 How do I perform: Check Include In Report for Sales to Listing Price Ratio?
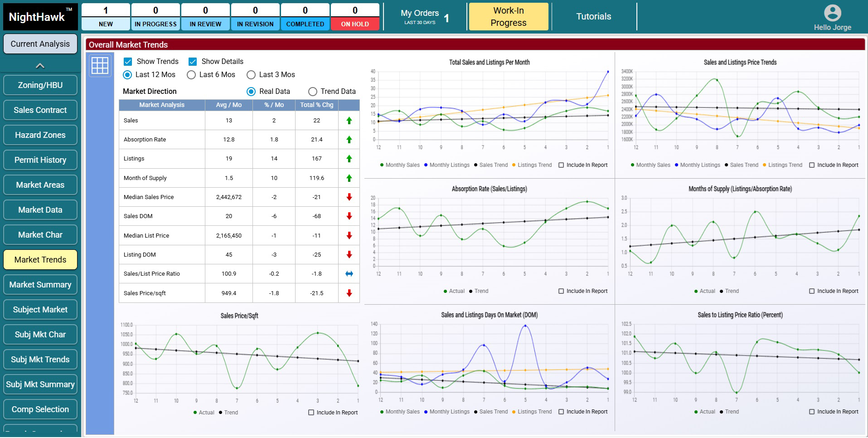[x=812, y=412]
